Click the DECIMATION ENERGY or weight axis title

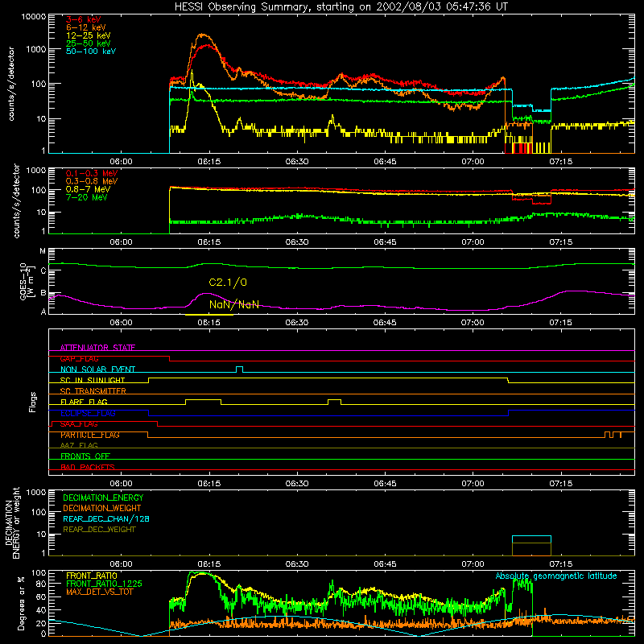click(x=12, y=523)
